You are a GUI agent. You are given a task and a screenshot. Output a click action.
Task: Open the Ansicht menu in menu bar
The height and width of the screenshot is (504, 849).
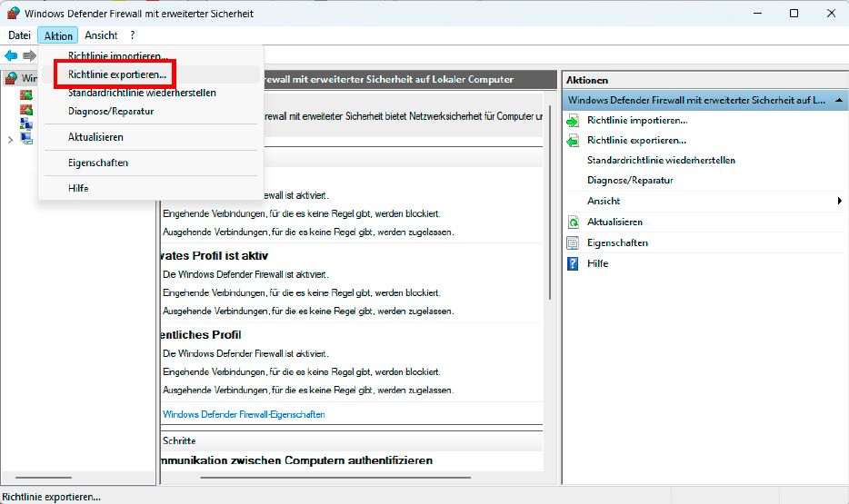(101, 35)
